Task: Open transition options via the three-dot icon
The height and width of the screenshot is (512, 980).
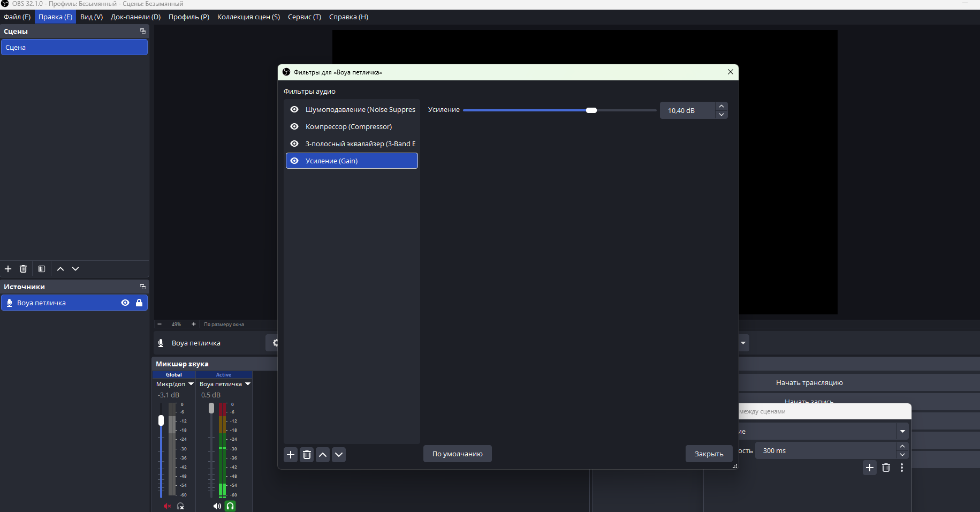Action: (x=902, y=468)
